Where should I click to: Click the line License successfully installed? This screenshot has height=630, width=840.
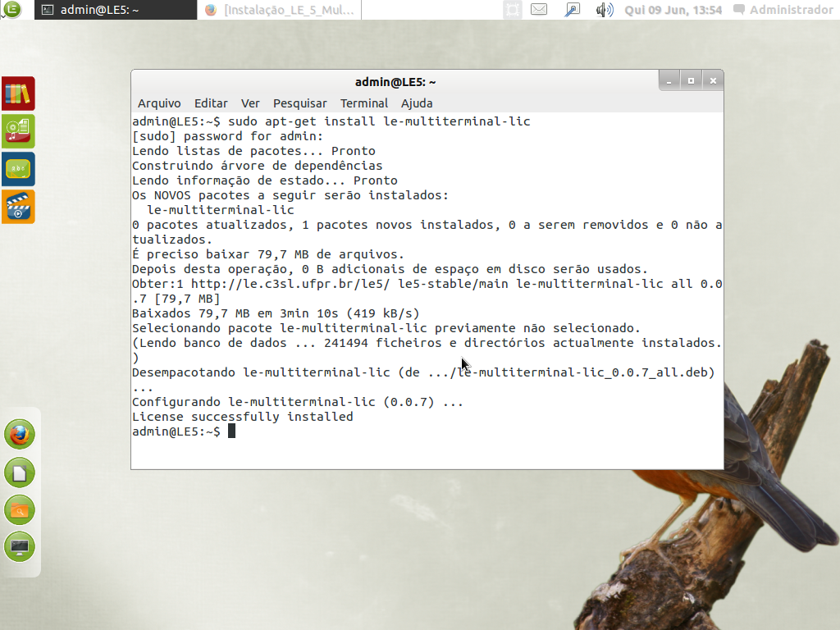pyautogui.click(x=243, y=417)
